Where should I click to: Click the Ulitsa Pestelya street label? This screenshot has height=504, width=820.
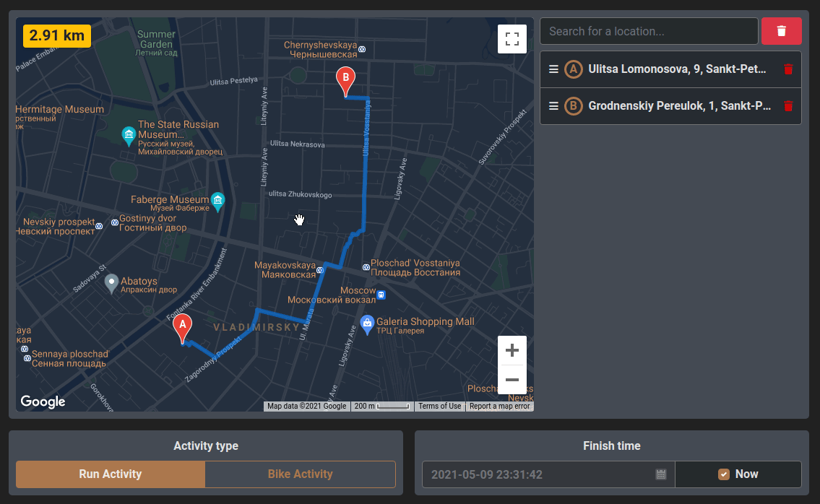coord(234,81)
